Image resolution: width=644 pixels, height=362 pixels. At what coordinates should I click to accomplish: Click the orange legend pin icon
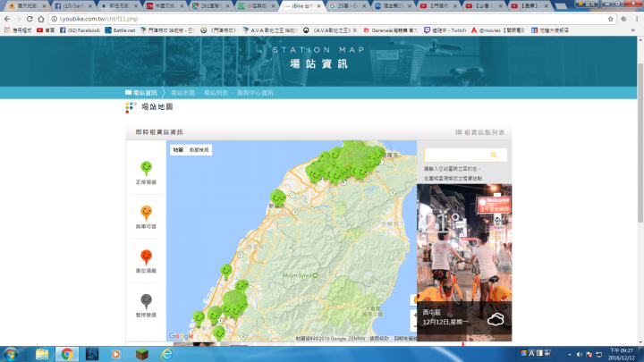coord(146,213)
